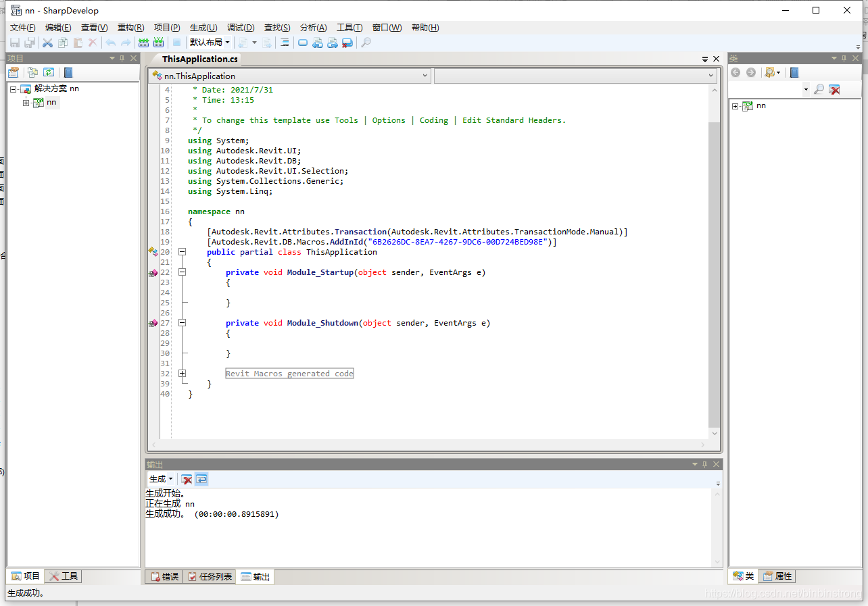Toggle word wrap in 输出 panel
The width and height of the screenshot is (868, 606).
tap(201, 479)
